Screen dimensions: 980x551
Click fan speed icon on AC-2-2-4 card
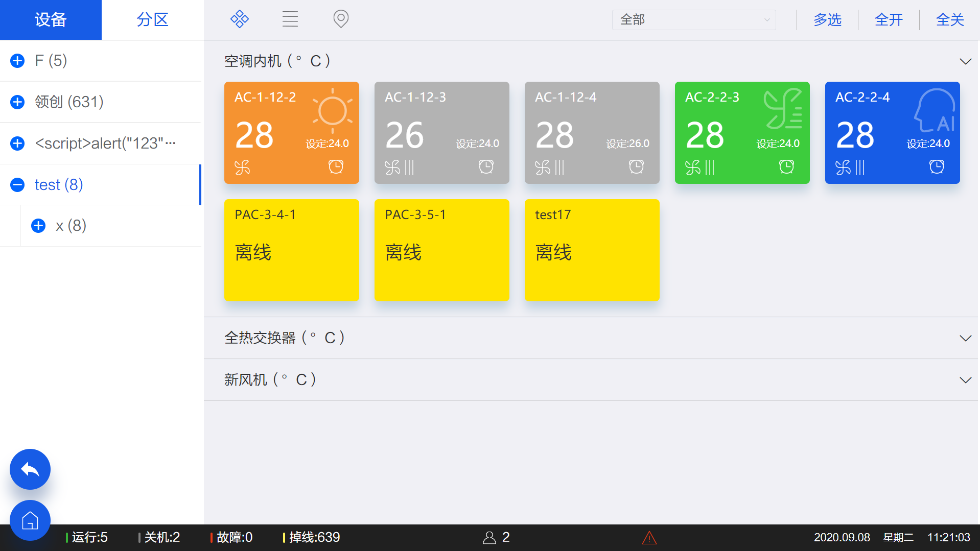click(x=843, y=167)
